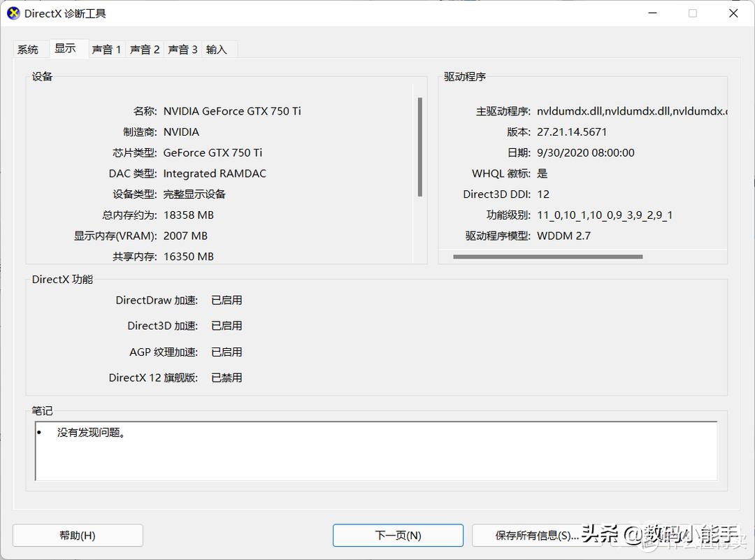The image size is (755, 560).
Task: Click inside the 笔记 notes text box
Action: point(376,451)
